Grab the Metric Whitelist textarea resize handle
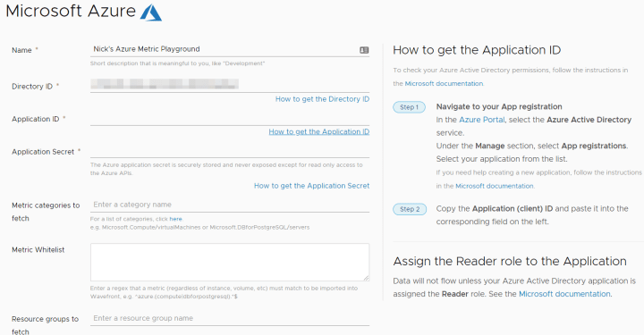The height and width of the screenshot is (335, 644). [x=367, y=278]
